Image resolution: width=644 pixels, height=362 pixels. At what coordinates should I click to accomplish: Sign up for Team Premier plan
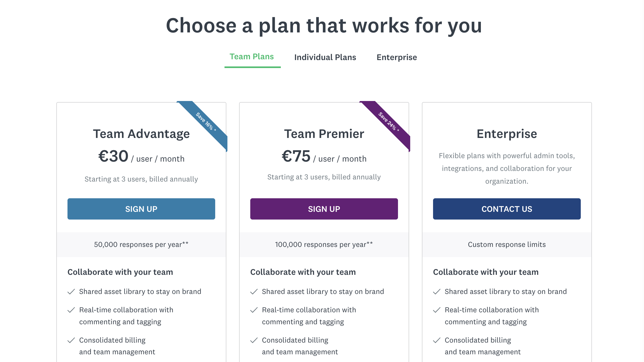click(324, 209)
